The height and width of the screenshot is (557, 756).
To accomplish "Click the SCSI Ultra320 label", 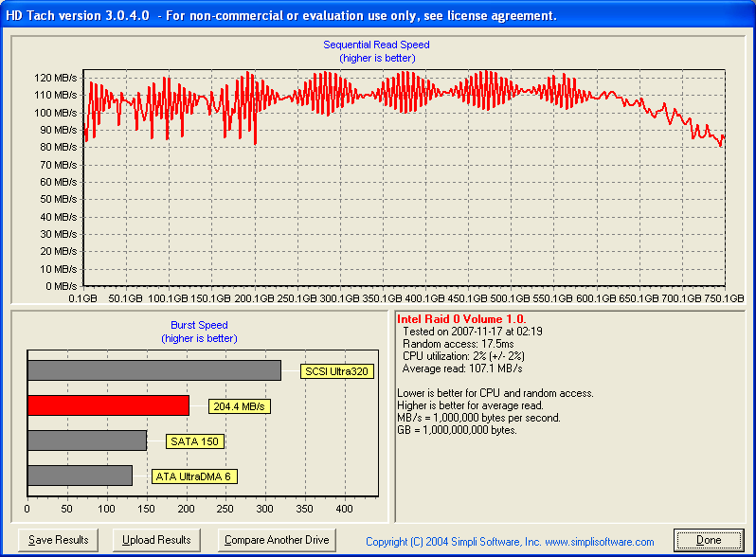I will pyautogui.click(x=336, y=371).
